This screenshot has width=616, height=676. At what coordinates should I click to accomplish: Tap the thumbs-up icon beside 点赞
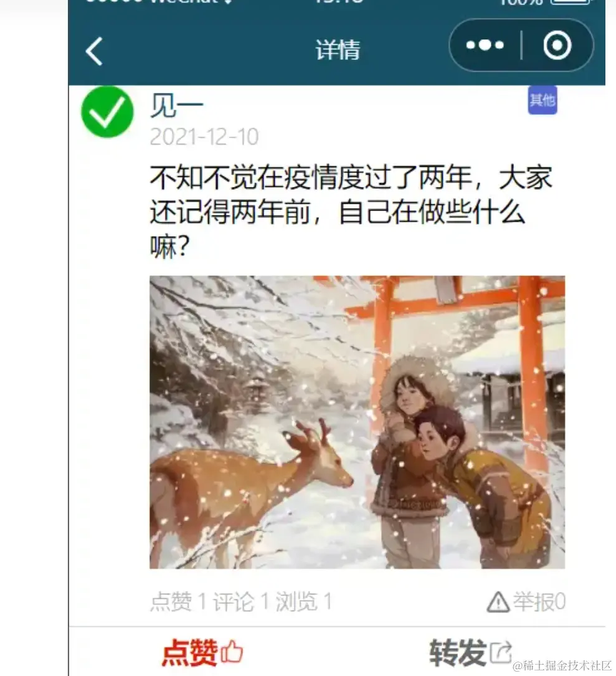coord(232,651)
